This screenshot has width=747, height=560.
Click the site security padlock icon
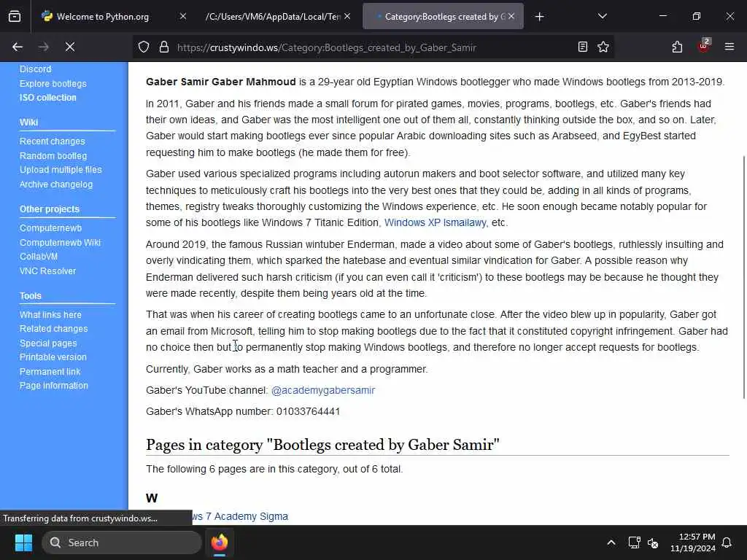tap(164, 47)
